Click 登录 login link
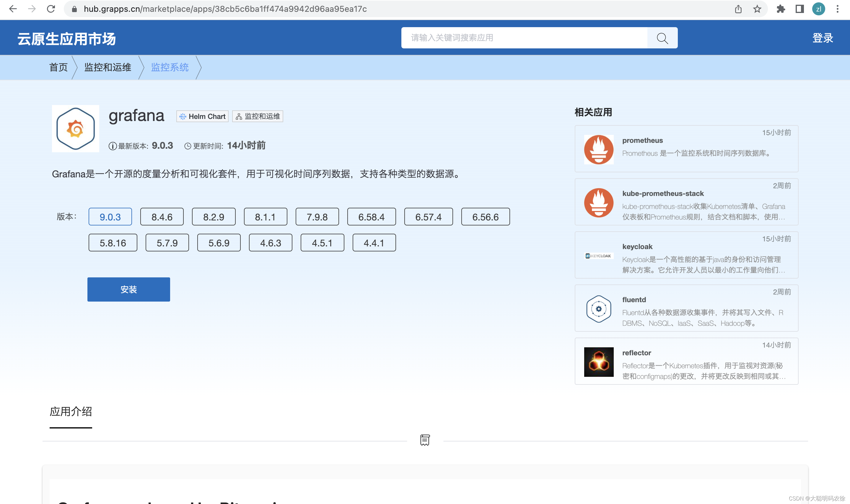Screen dimensions: 850x504 pyautogui.click(x=823, y=38)
